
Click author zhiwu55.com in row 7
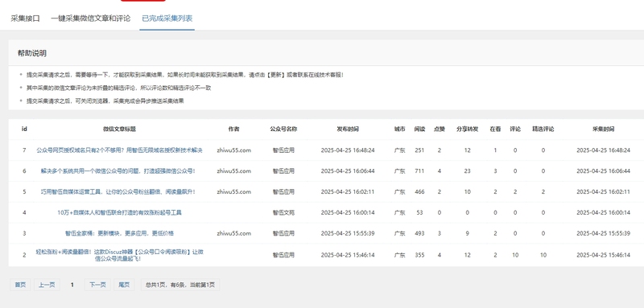point(233,150)
